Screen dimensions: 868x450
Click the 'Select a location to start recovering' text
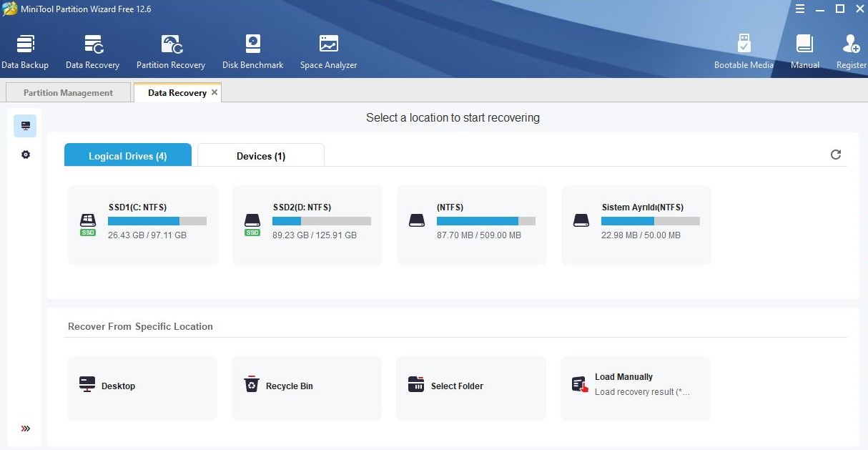[453, 117]
